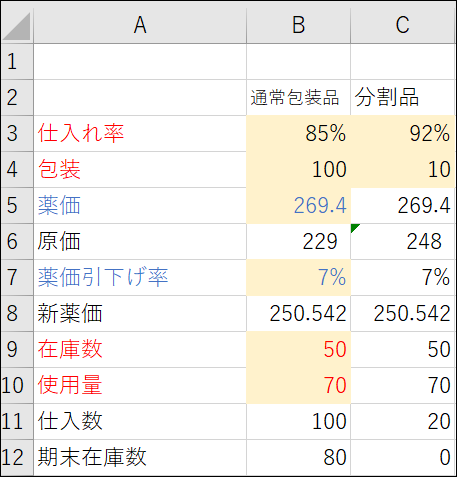Select row 12 header
Viewport: 457px width, 477px height.
click(17, 457)
